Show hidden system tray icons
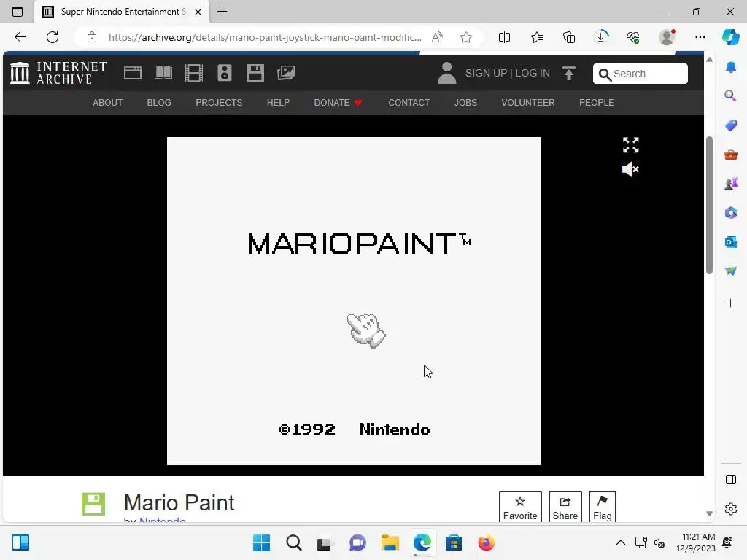This screenshot has width=747, height=560. (x=620, y=542)
